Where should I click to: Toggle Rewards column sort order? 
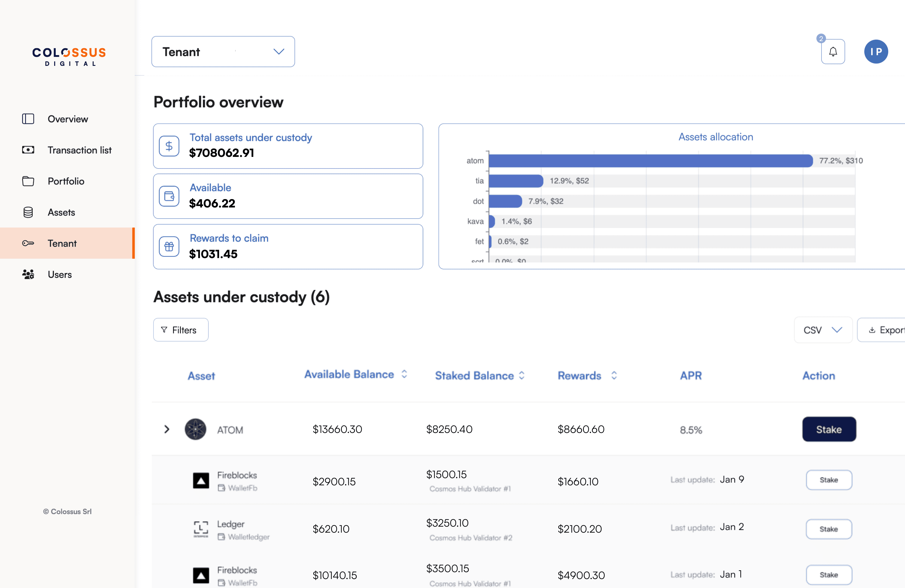[x=614, y=375]
